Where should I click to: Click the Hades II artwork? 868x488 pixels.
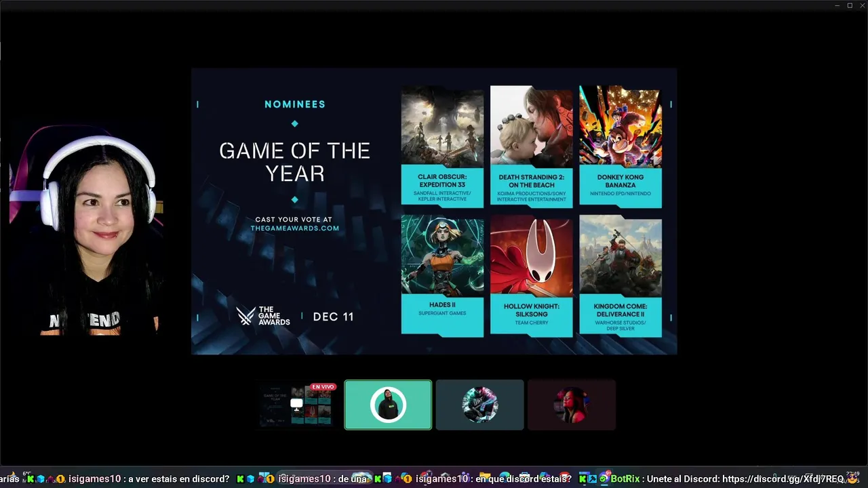point(442,256)
